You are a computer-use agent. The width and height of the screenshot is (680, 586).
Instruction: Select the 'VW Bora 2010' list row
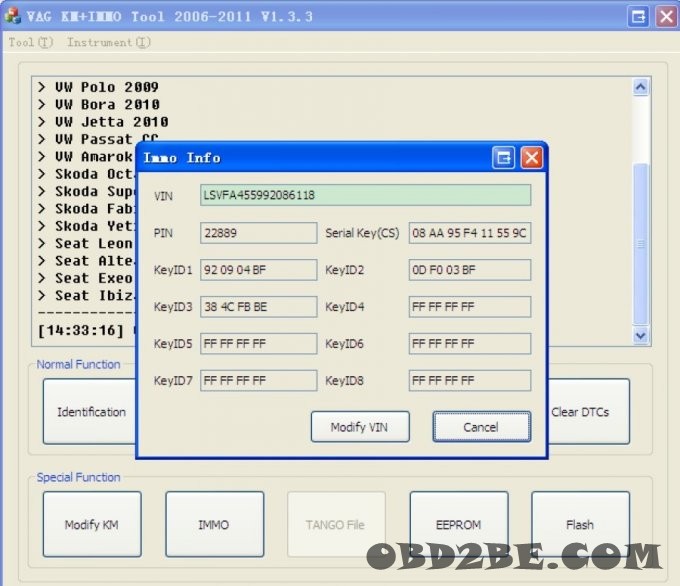click(x=99, y=105)
